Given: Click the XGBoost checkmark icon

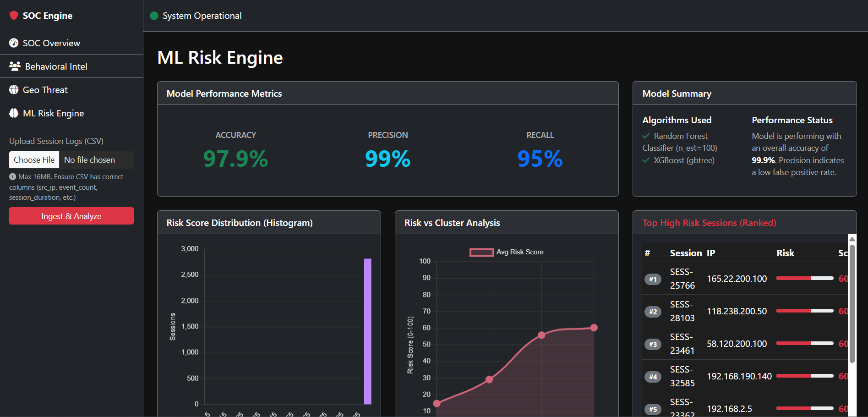Looking at the screenshot, I should coord(646,160).
